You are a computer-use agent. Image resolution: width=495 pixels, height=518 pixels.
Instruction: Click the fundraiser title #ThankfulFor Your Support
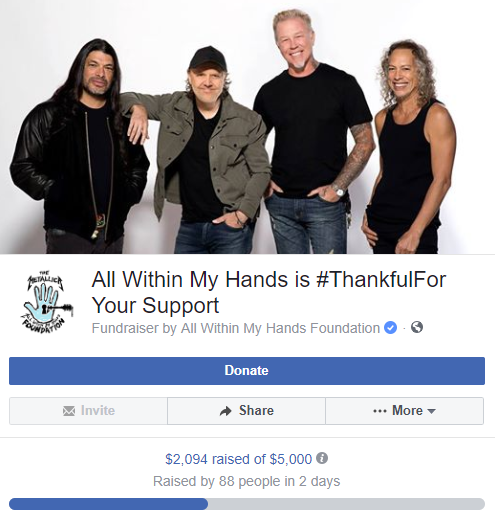[x=268, y=292]
